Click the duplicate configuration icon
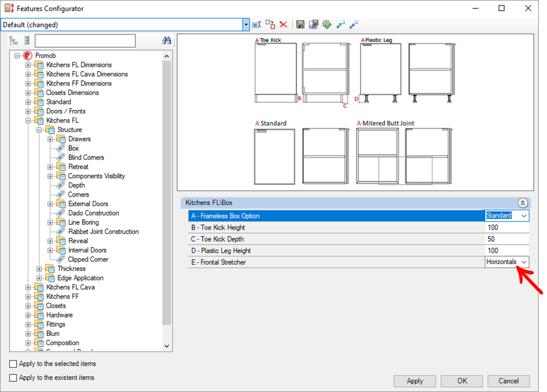 click(270, 24)
